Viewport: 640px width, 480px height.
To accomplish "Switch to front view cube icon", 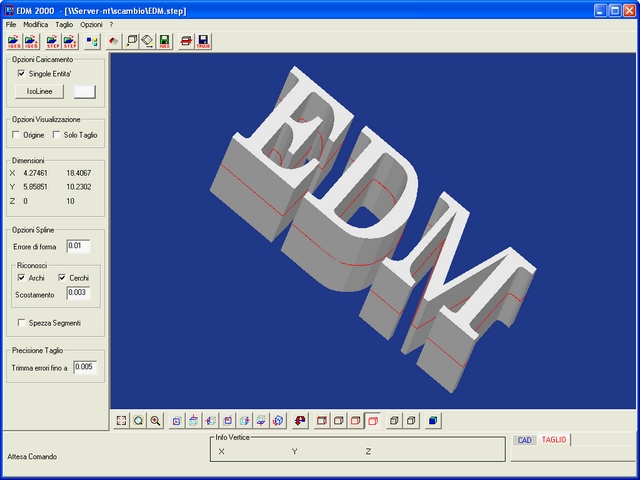I will tap(177, 420).
